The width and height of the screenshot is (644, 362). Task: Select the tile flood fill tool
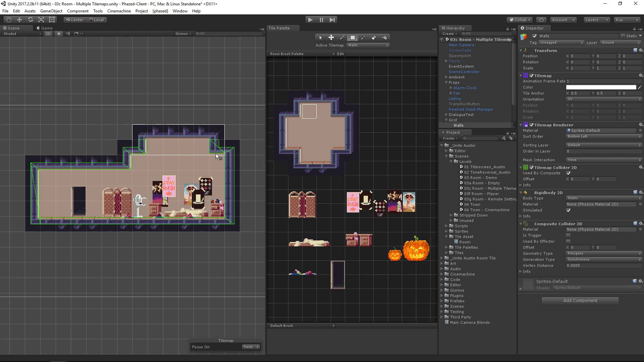point(385,38)
